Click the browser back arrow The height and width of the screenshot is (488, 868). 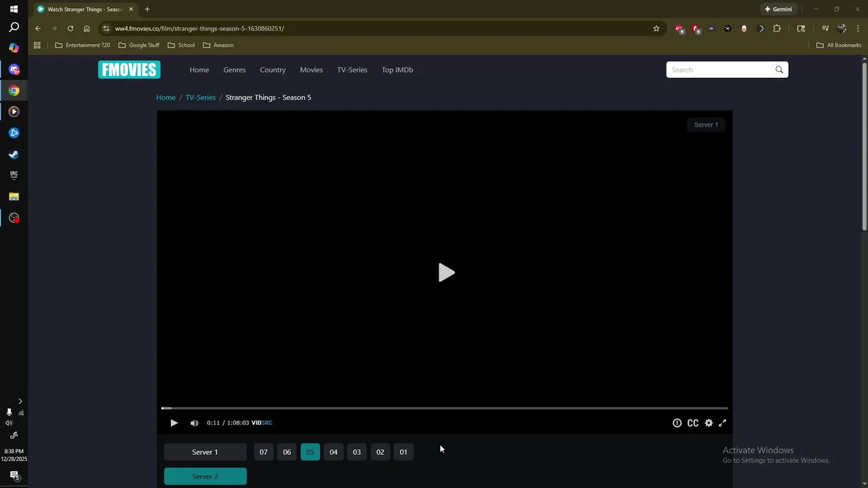click(x=38, y=28)
